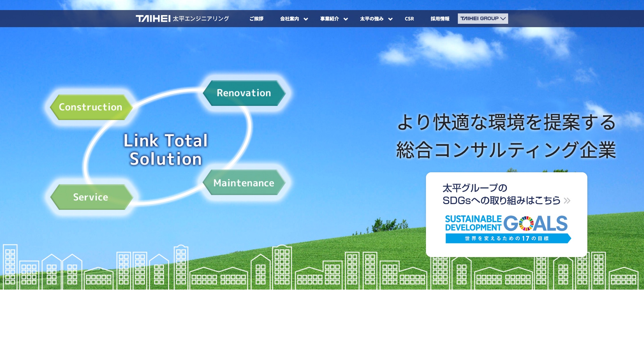Open the ご挨拶 menu item
This screenshot has height=362, width=644.
(256, 19)
